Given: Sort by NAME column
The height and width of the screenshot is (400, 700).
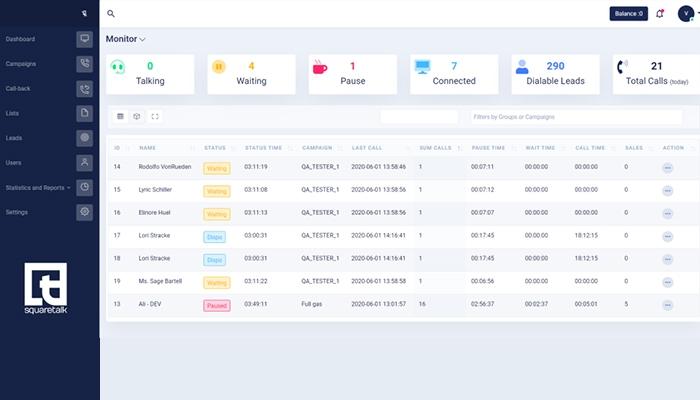Looking at the screenshot, I should (x=147, y=148).
